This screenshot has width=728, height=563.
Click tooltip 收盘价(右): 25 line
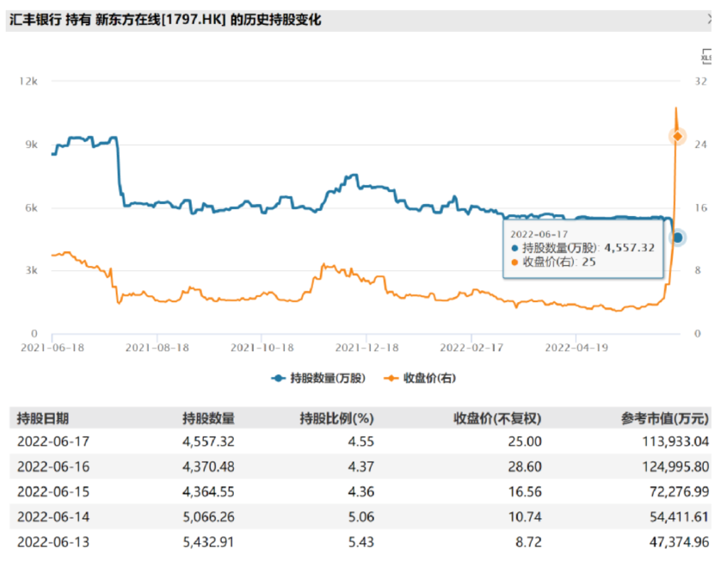pos(553,262)
